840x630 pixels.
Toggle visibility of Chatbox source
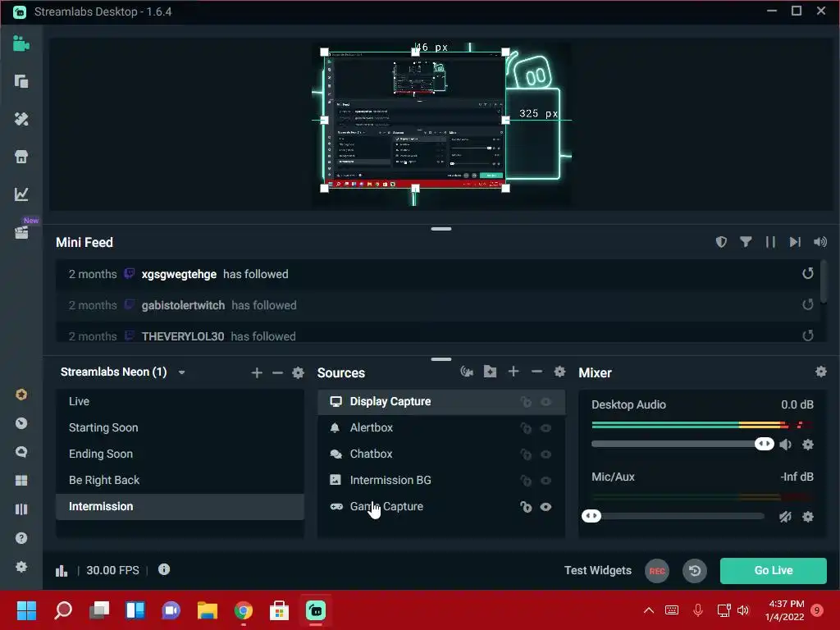click(546, 454)
